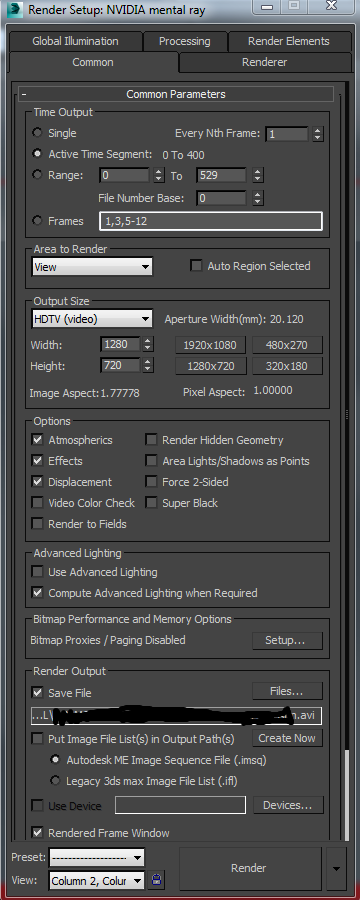The height and width of the screenshot is (900, 360).
Task: Uncheck Compute Advanced Lighting when Required
Action: tap(37, 592)
